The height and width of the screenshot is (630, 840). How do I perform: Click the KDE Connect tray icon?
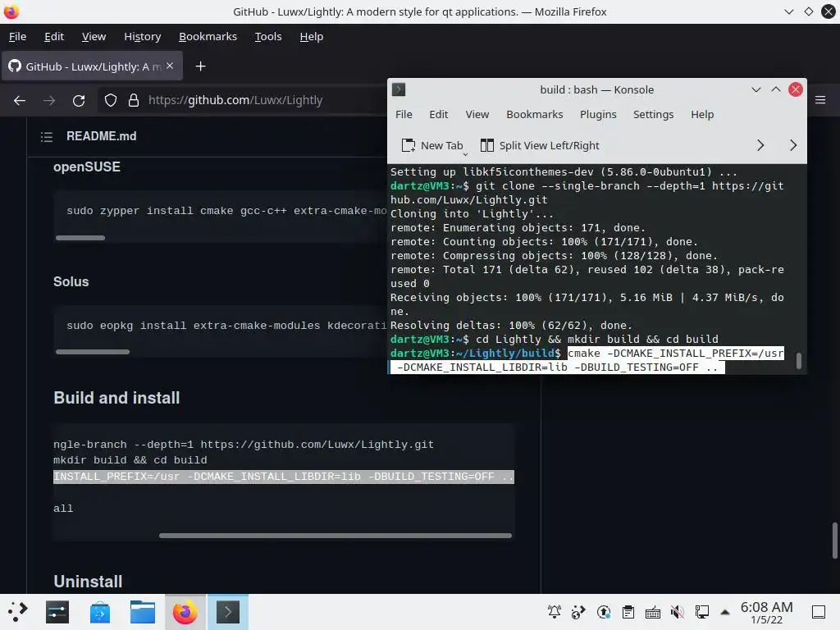tap(578, 612)
